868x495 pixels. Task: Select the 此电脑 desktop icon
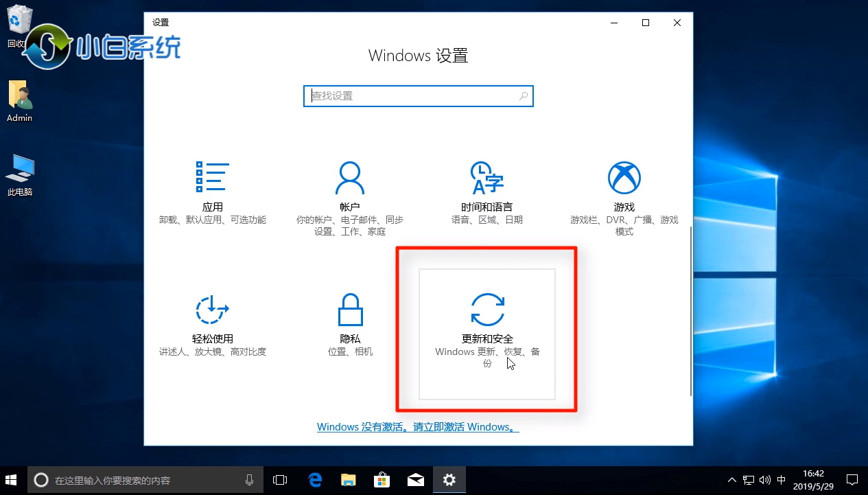(20, 175)
